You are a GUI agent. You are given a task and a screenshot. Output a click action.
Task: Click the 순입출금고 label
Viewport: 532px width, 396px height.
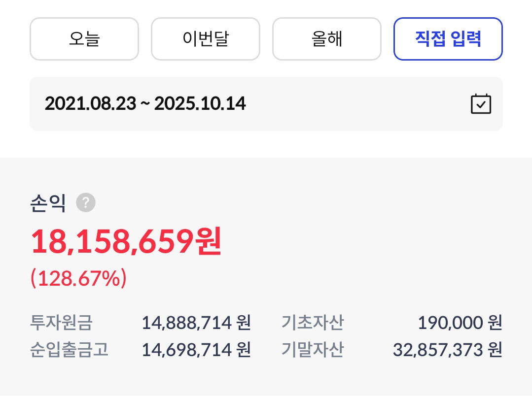[69, 350]
